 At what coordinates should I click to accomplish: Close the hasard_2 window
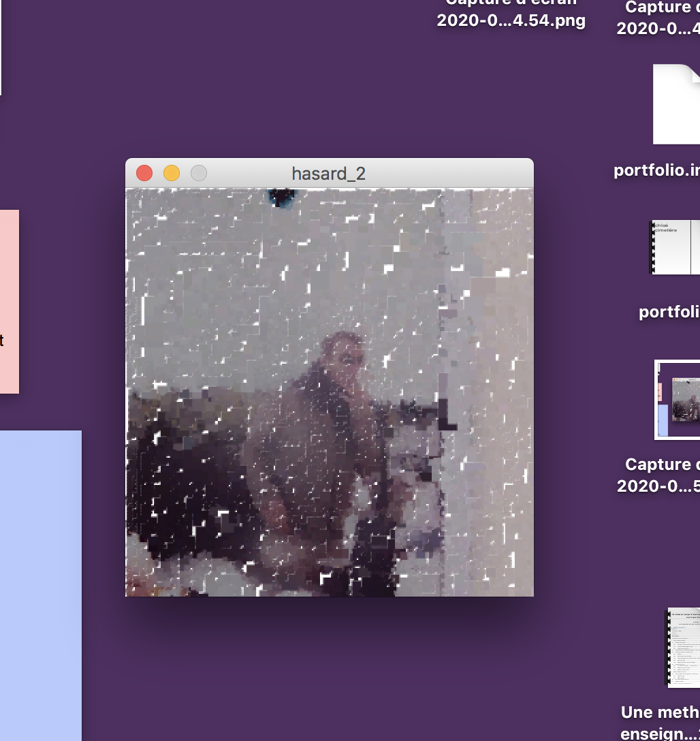[144, 173]
